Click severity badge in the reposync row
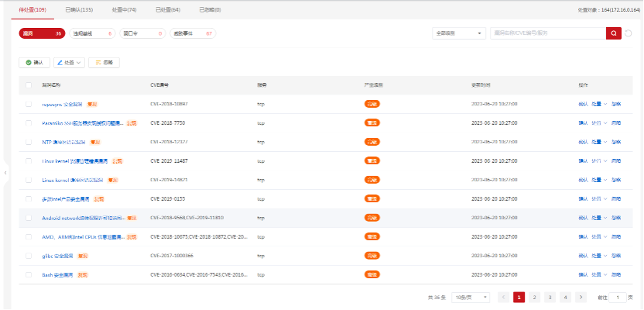 [x=372, y=103]
